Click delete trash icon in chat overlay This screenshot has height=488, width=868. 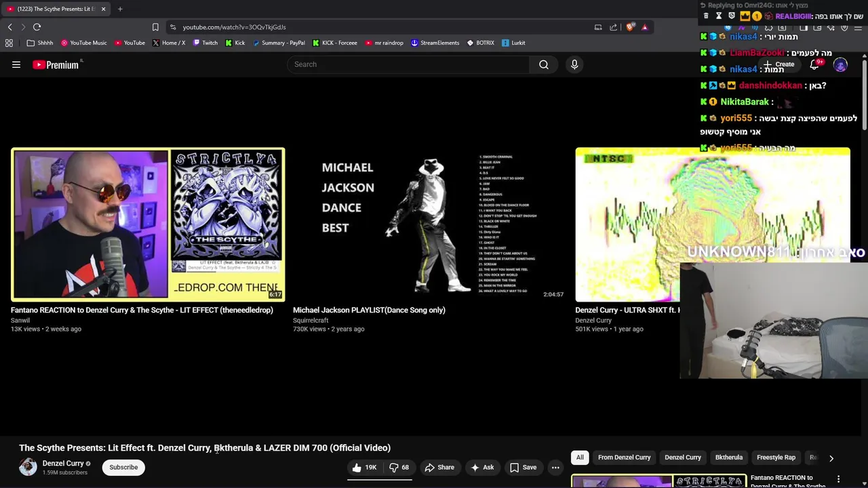(x=706, y=16)
